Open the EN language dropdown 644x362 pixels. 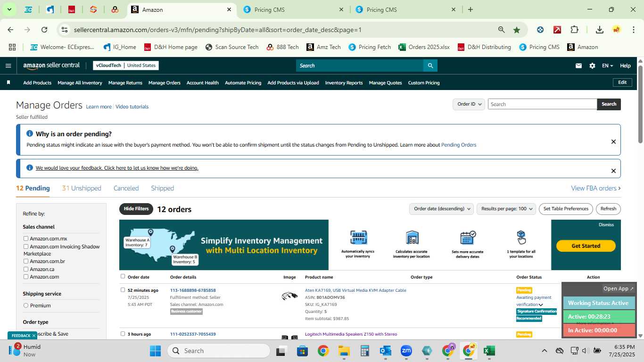(607, 66)
